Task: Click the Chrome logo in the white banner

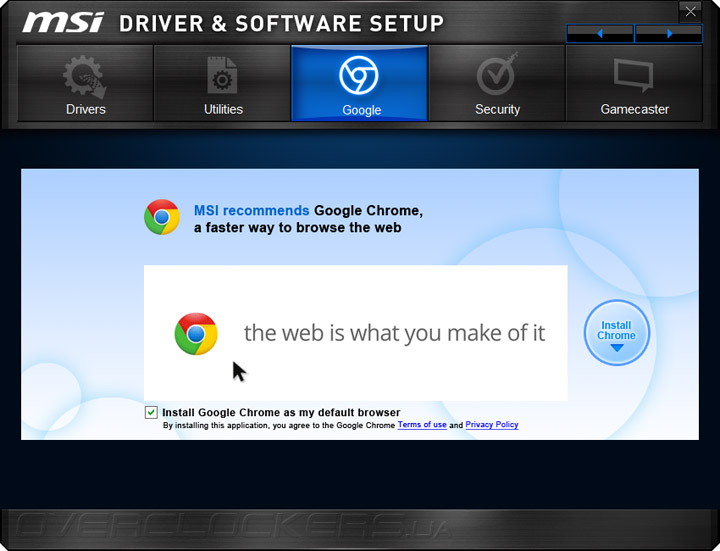Action: (x=196, y=334)
